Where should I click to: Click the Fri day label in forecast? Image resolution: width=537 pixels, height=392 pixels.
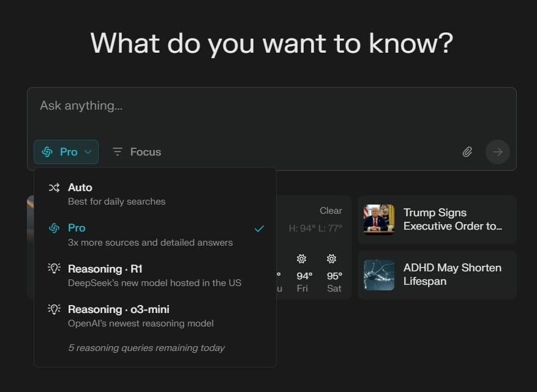302,288
